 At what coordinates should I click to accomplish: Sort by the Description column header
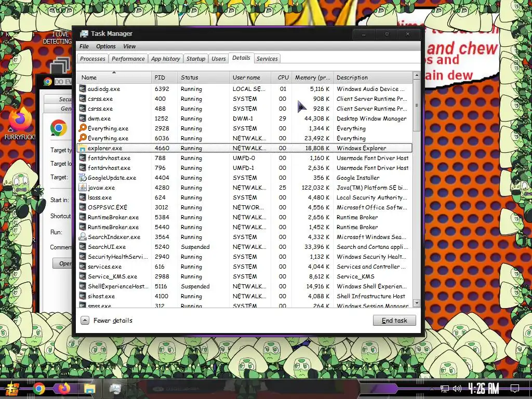[x=373, y=77]
